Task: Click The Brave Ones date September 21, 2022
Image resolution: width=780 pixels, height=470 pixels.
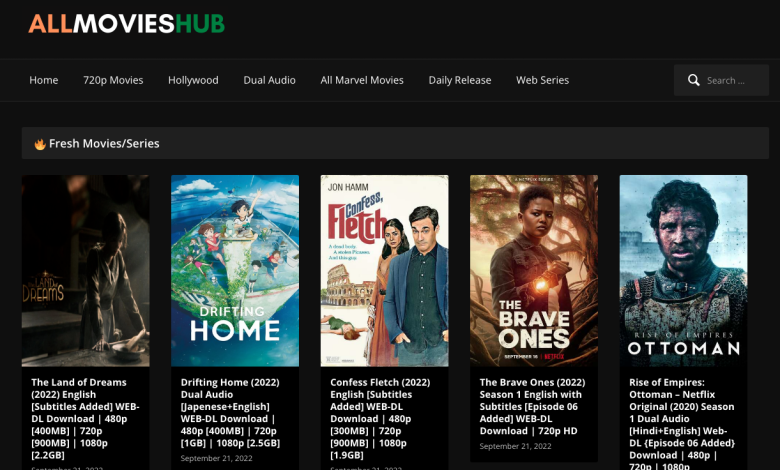Action: [x=515, y=446]
